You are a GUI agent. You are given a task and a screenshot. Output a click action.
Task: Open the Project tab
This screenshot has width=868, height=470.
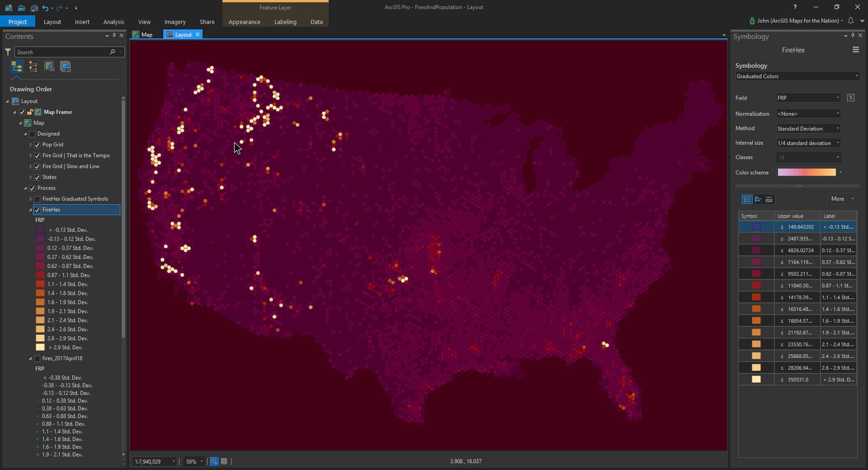coord(18,22)
